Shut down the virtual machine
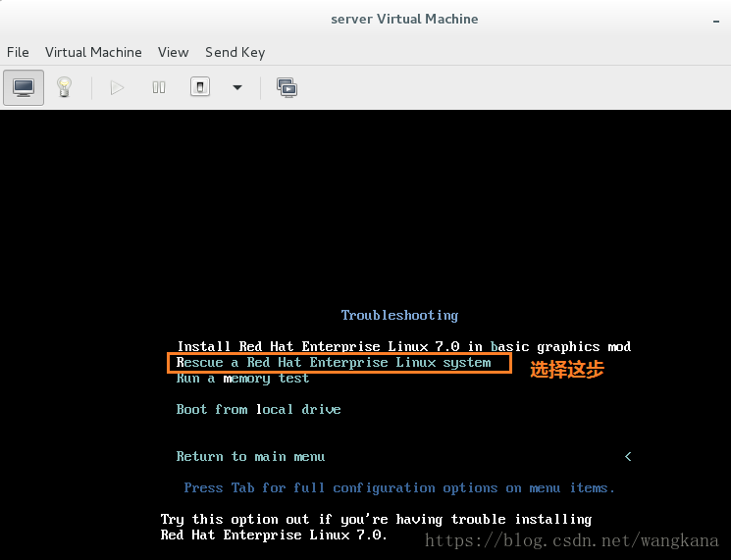The height and width of the screenshot is (560, 731). point(200,87)
